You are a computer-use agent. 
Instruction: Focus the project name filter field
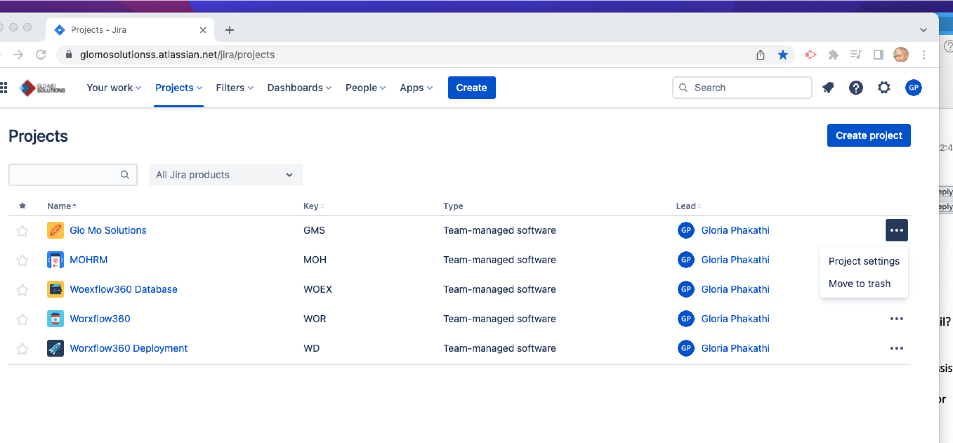pos(72,174)
